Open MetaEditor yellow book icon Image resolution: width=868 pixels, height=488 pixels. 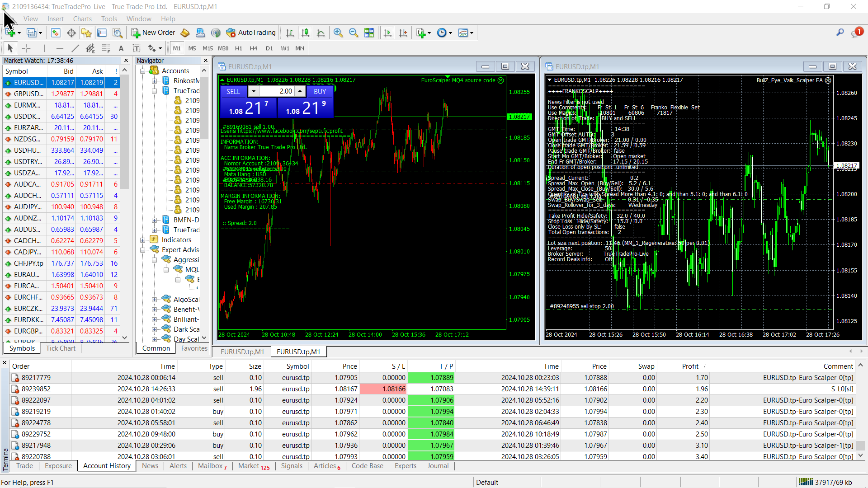(x=185, y=33)
